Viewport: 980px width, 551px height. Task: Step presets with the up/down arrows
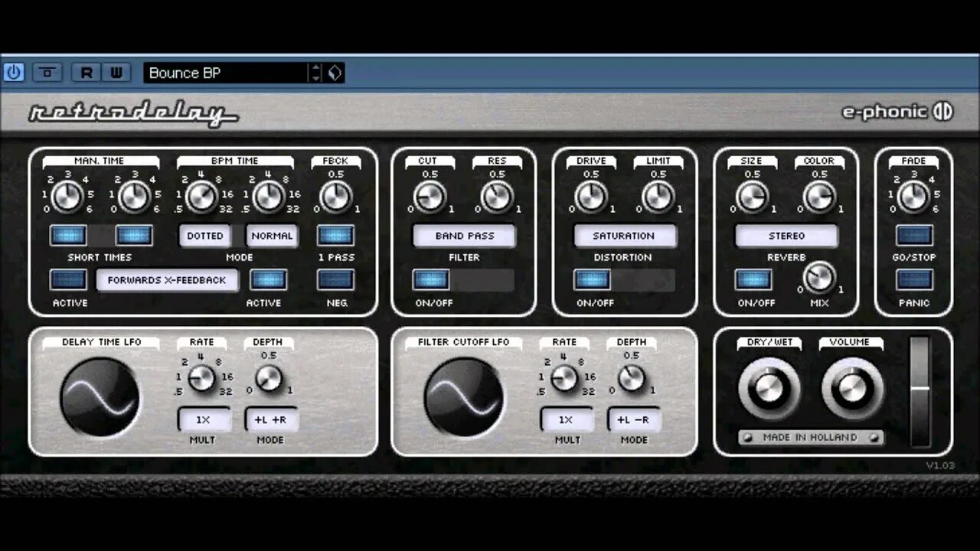[315, 73]
